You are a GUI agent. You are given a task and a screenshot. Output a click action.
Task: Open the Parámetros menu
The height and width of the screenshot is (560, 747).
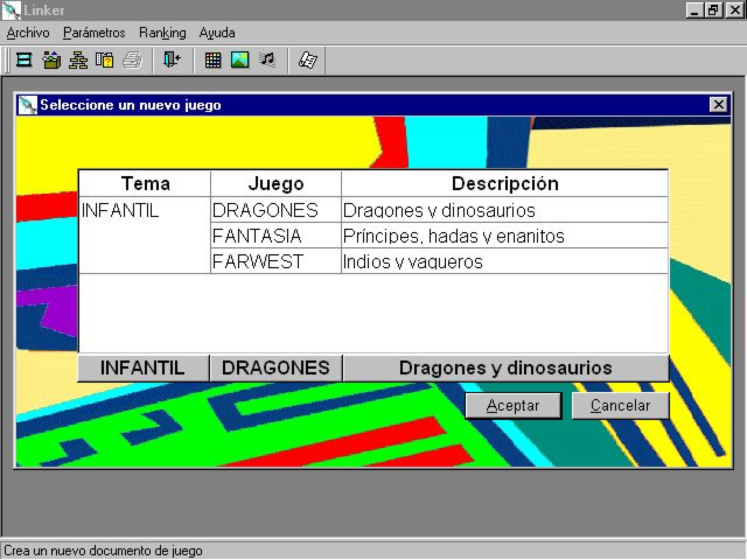(94, 33)
